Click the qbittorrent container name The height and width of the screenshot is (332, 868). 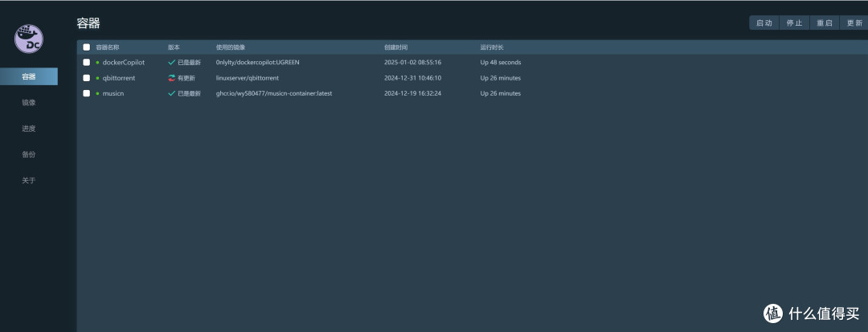tap(119, 78)
